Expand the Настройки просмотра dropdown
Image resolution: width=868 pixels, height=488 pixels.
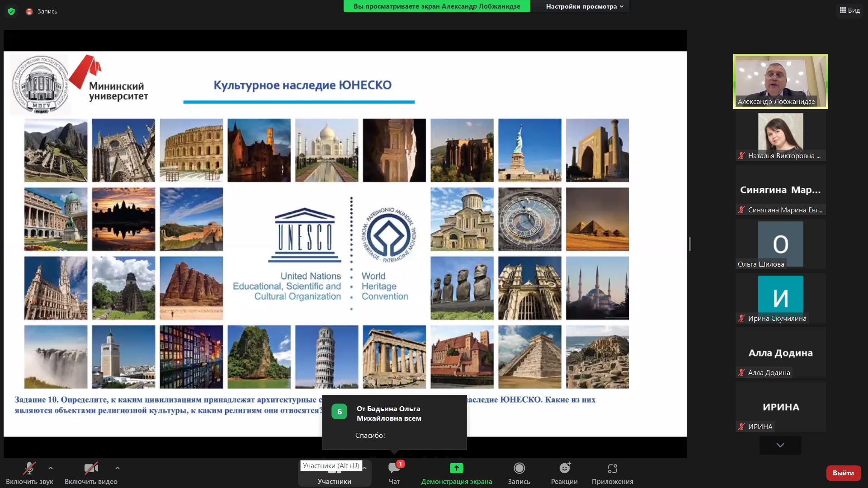[584, 7]
